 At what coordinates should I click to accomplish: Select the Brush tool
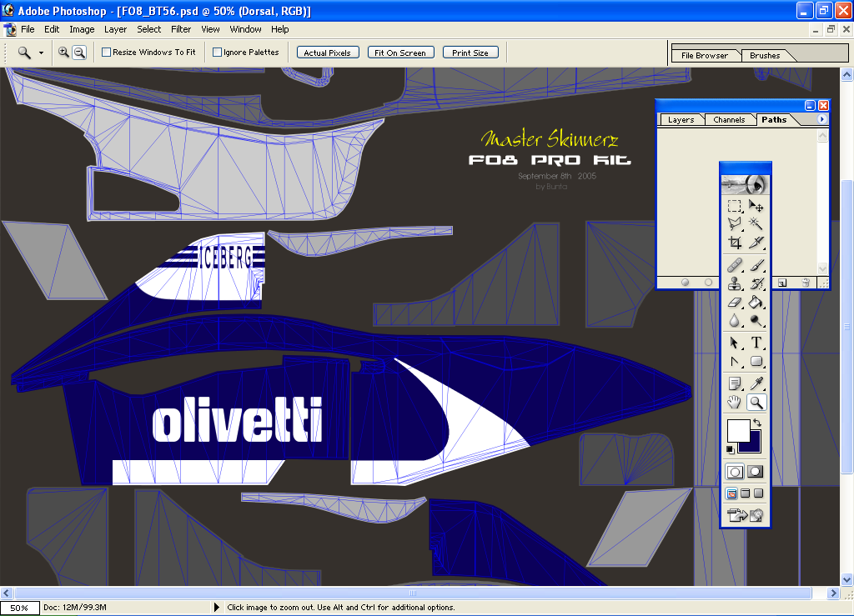pos(756,266)
